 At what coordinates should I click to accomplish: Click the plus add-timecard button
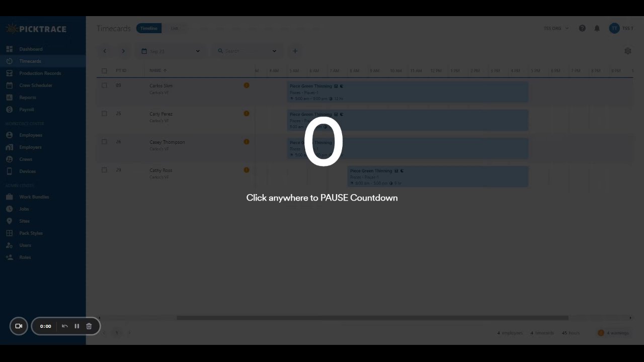[x=295, y=51]
